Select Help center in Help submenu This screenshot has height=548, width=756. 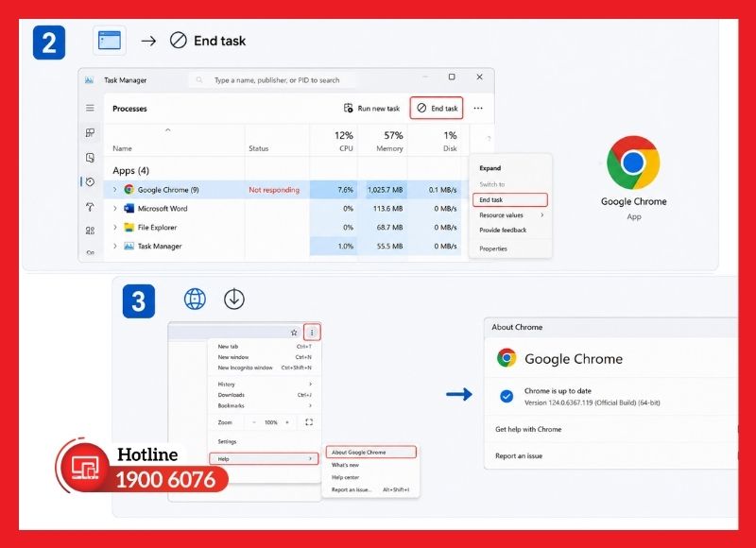point(345,477)
